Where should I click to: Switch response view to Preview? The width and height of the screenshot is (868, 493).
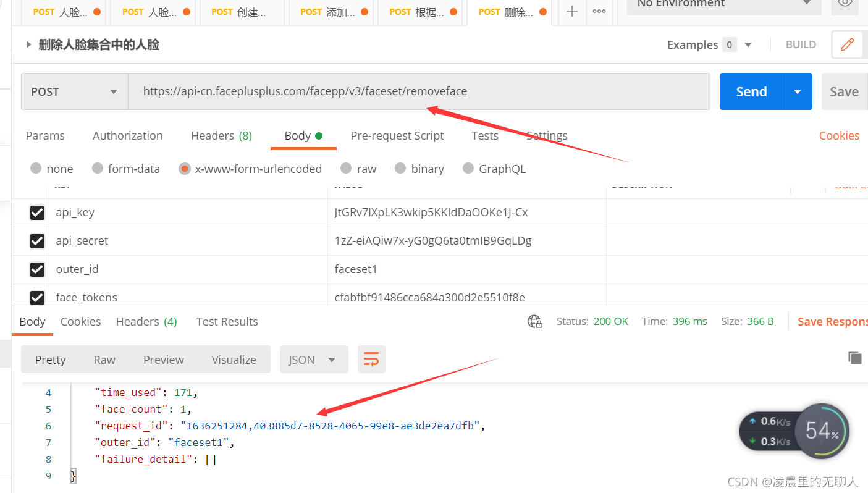[164, 360]
